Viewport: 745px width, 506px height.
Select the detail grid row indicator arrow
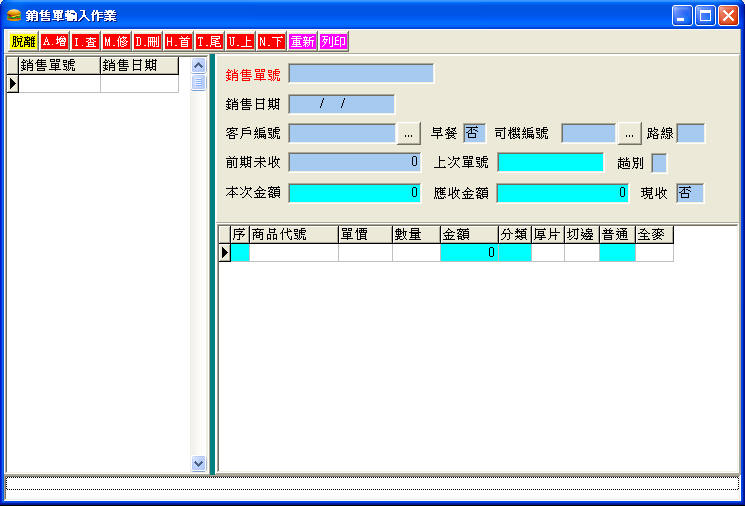tap(225, 253)
